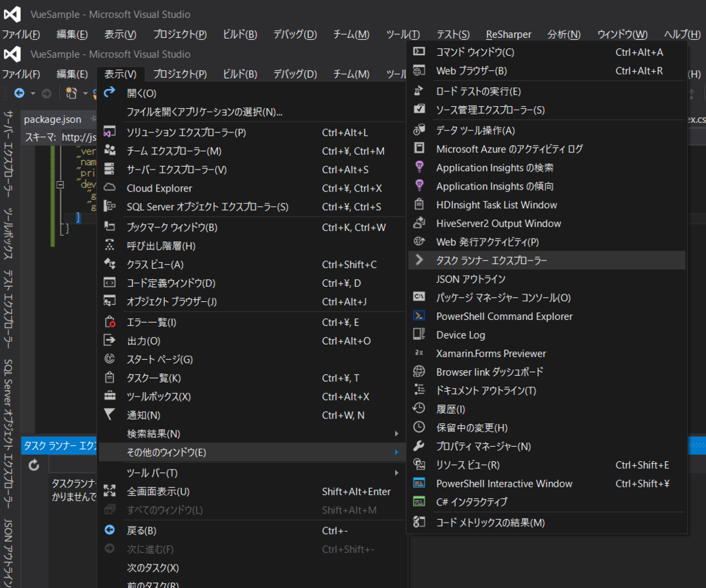Open the ReSharper menu
Image resolution: width=706 pixels, height=588 pixels.
click(x=508, y=34)
